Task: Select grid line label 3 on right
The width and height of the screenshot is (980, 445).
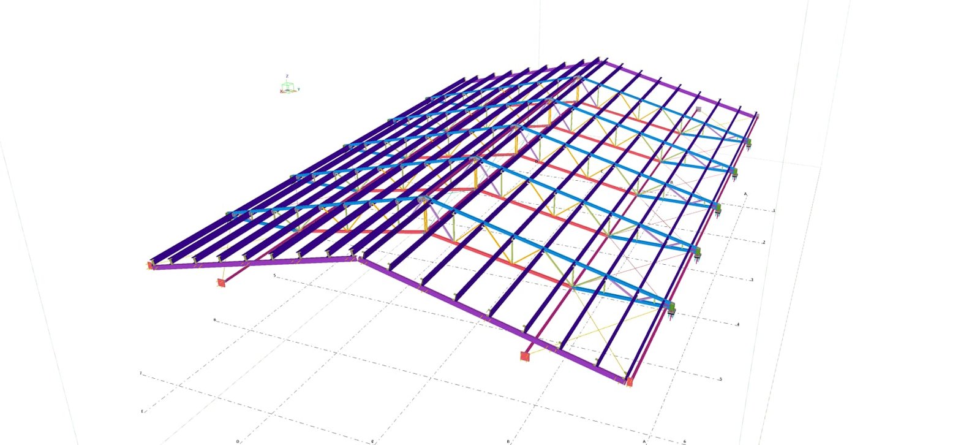Action: click(752, 280)
